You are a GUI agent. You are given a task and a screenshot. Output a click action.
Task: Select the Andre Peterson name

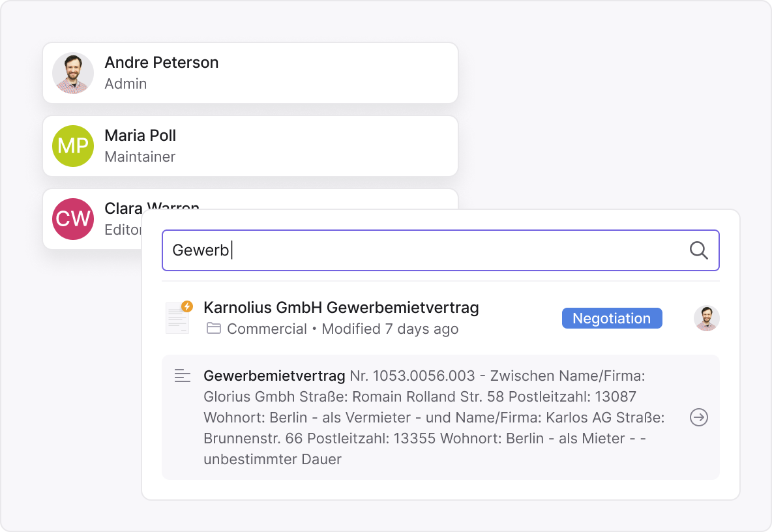(162, 63)
